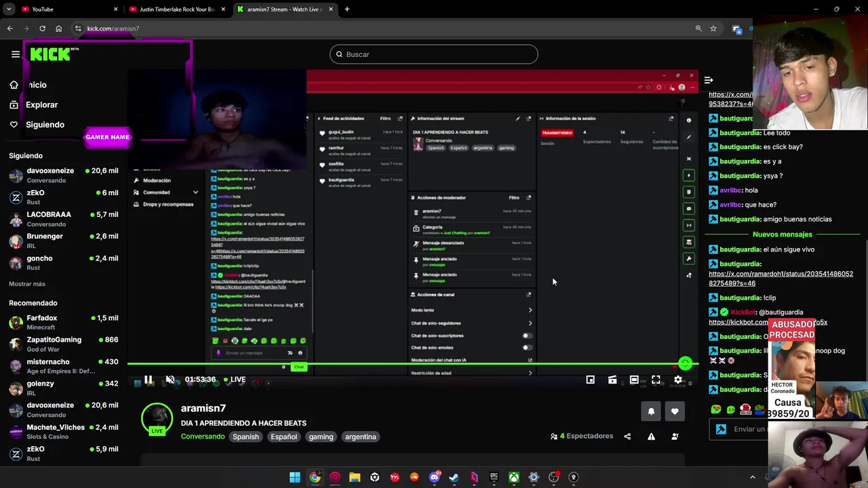This screenshot has width=868, height=488.
Task: Open SoundCloud from the taskbar
Action: click(414, 477)
